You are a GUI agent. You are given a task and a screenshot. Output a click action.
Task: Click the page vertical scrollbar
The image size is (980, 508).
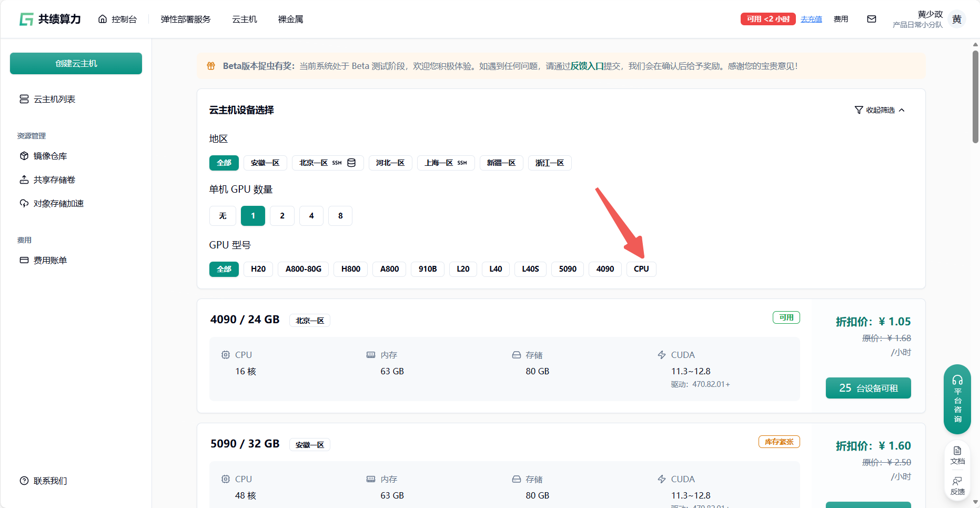pos(975,97)
